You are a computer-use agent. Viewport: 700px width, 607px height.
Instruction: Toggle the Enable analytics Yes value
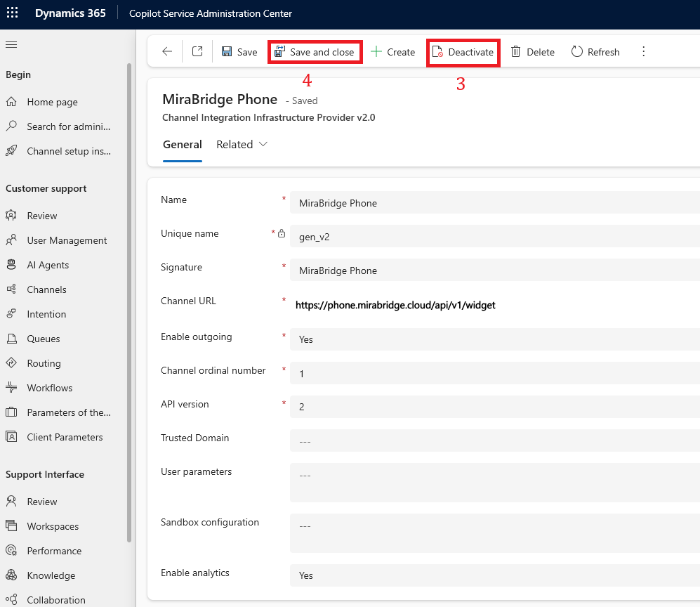(x=491, y=575)
